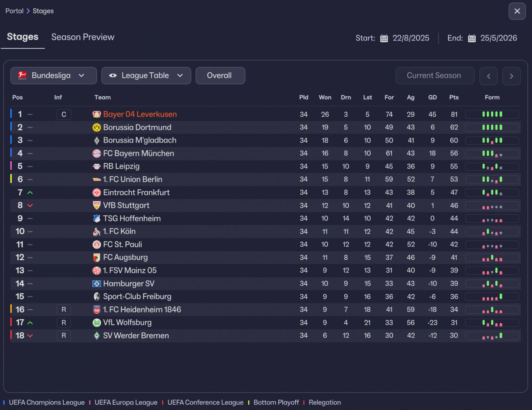The height and width of the screenshot is (410, 532).
Task: Click the Current Season button
Action: click(435, 76)
